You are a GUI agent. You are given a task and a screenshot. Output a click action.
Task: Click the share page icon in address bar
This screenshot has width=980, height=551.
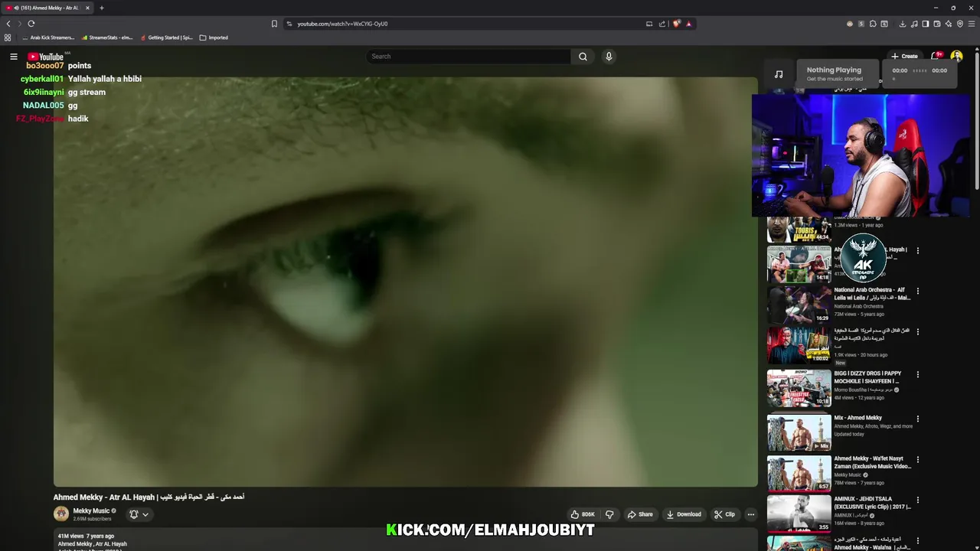(x=662, y=24)
